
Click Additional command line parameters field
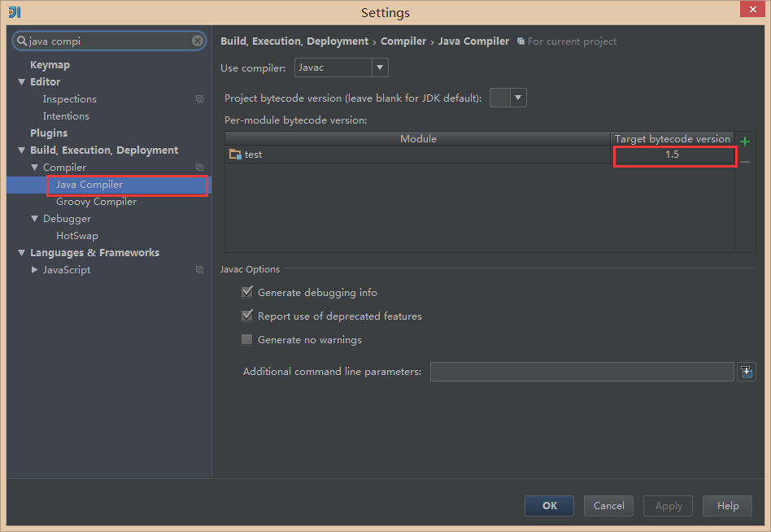[582, 372]
